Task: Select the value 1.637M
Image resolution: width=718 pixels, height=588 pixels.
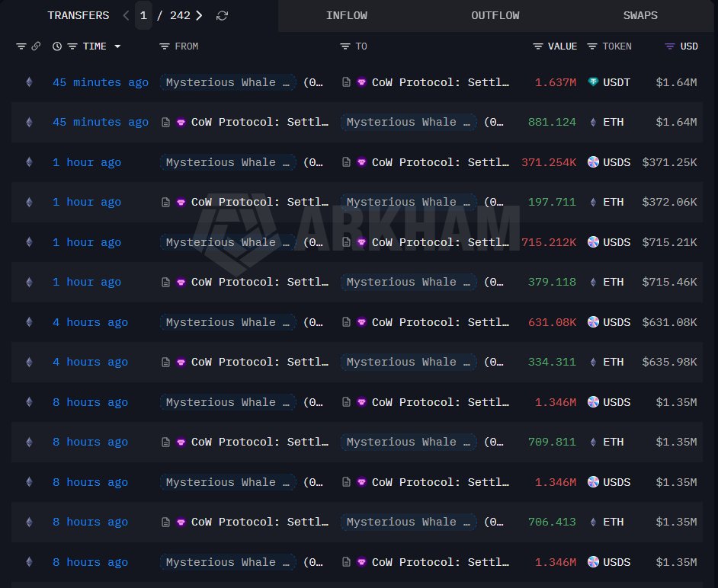Action: (556, 82)
